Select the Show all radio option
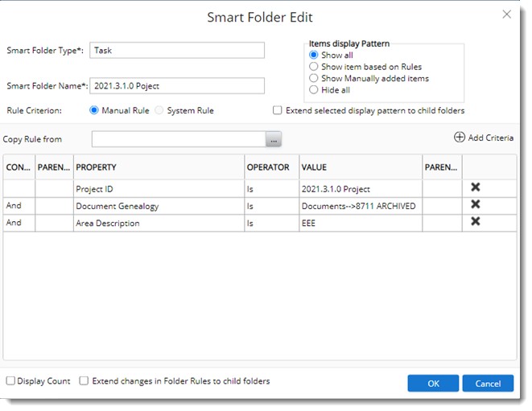Viewport: 532px width, 411px height. click(x=315, y=55)
